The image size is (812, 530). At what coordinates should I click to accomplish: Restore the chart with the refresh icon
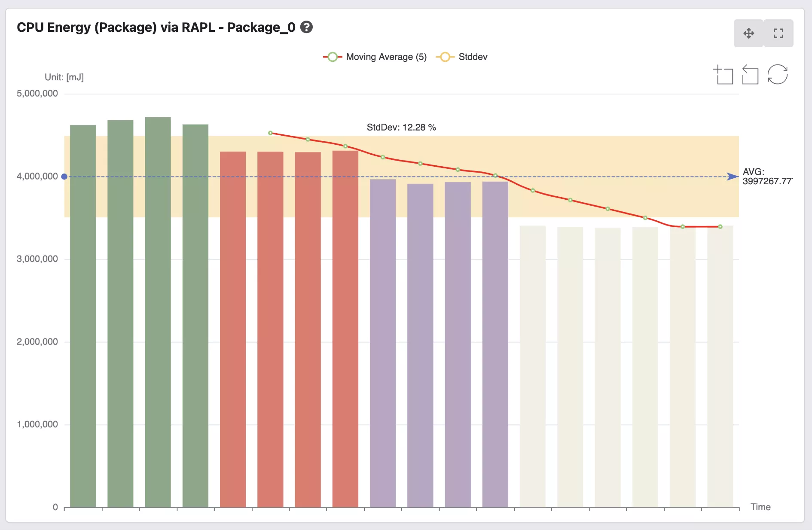point(777,75)
